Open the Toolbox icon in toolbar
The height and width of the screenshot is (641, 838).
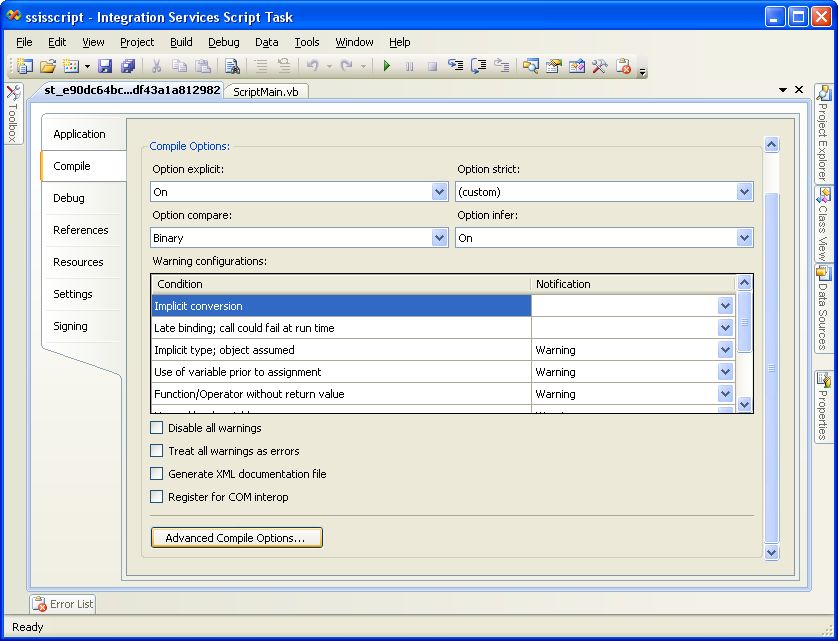click(x=599, y=67)
